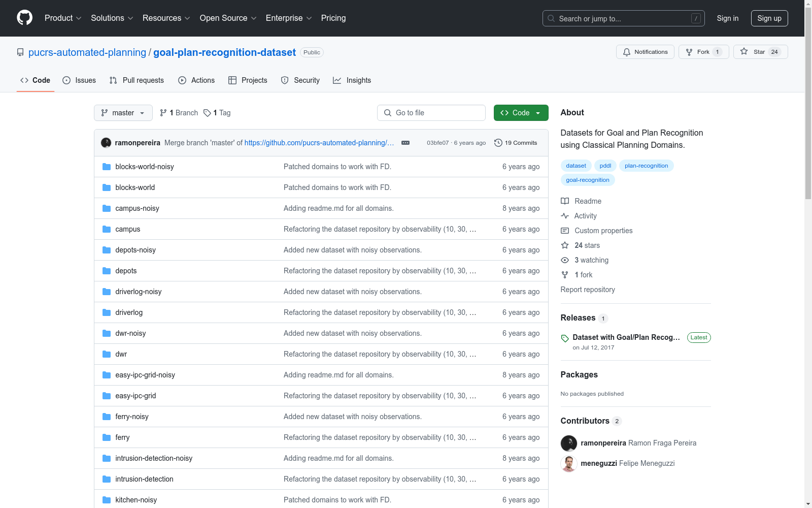Click the branch icon beside 1 Branch
The height and width of the screenshot is (508, 812).
coord(163,113)
